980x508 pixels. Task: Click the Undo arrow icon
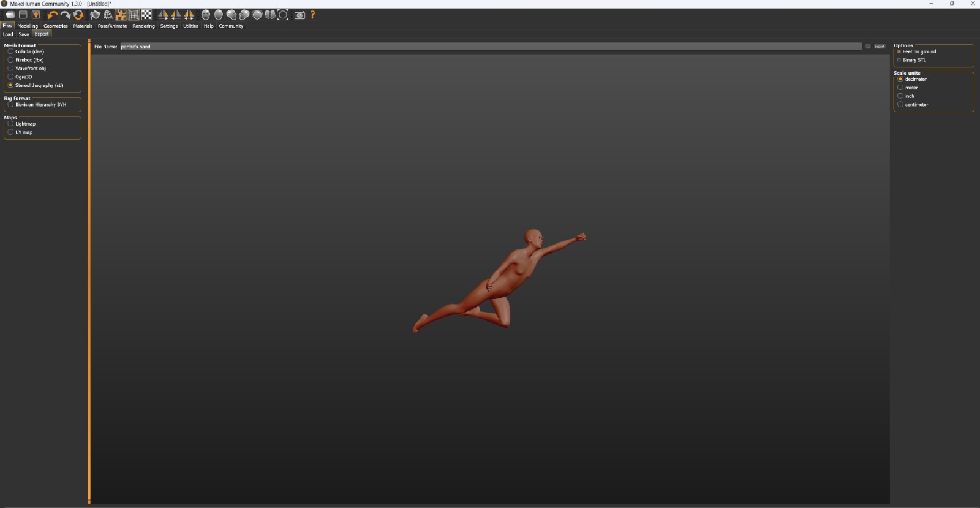52,15
